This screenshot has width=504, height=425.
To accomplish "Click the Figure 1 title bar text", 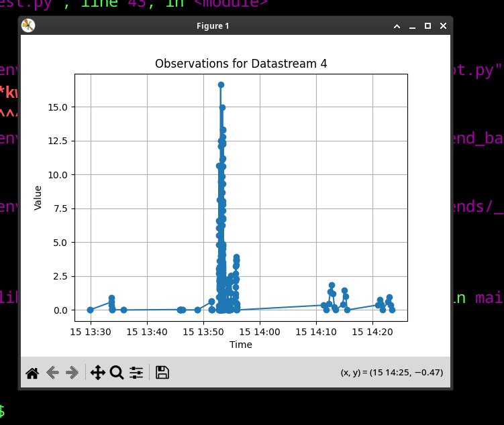I will pos(213,26).
